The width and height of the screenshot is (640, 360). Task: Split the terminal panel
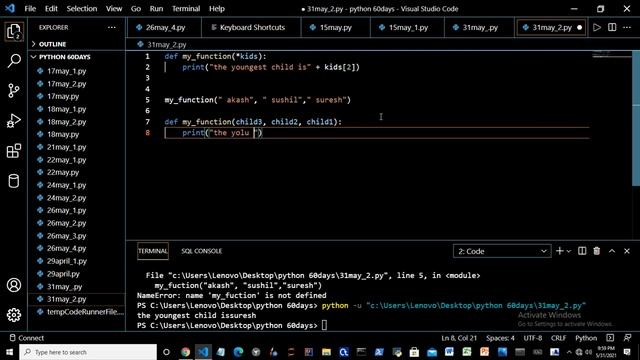582,251
